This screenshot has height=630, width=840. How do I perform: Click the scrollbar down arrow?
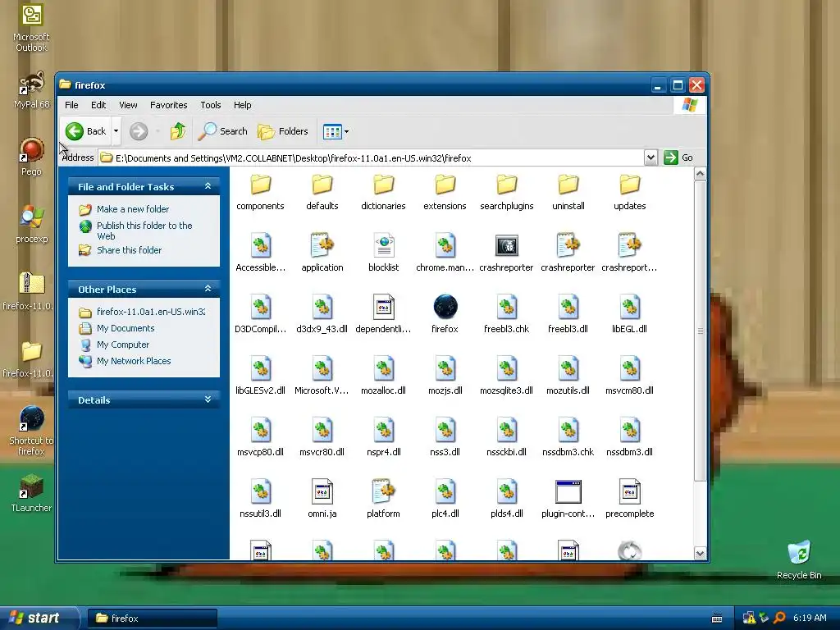point(701,553)
